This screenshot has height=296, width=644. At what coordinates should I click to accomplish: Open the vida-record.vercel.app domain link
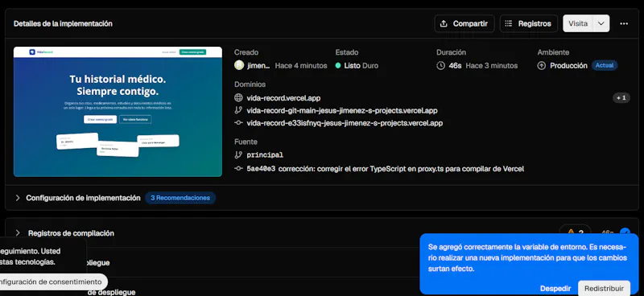click(x=283, y=98)
